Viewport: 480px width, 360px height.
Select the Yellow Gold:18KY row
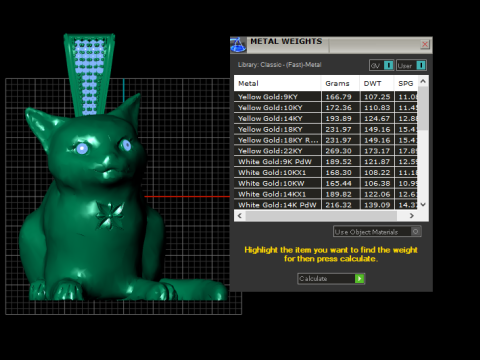(326, 129)
